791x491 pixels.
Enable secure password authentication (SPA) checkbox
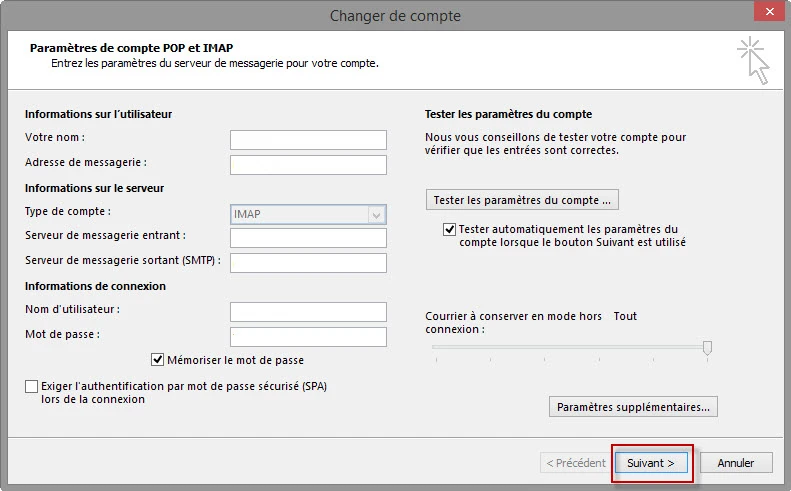coord(32,386)
